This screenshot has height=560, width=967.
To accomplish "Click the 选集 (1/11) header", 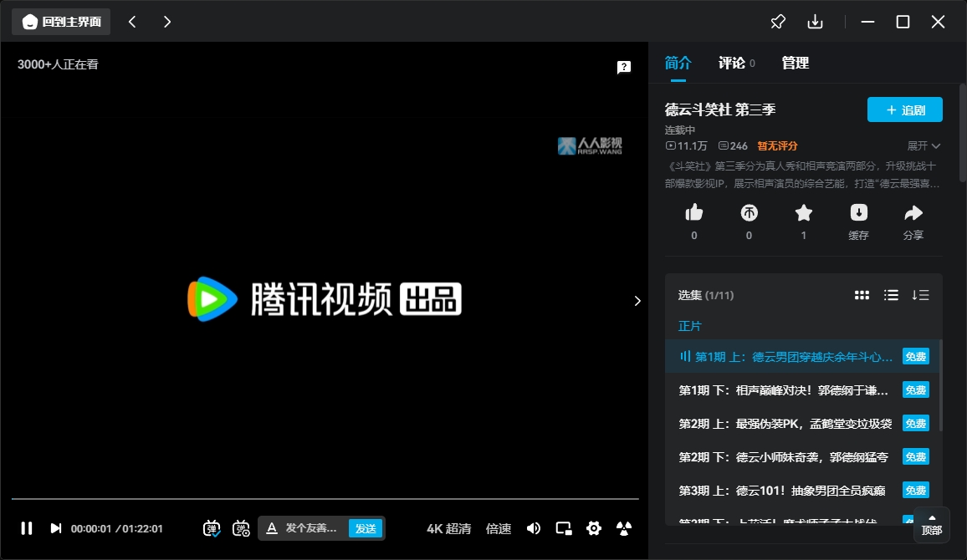I will click(x=705, y=295).
